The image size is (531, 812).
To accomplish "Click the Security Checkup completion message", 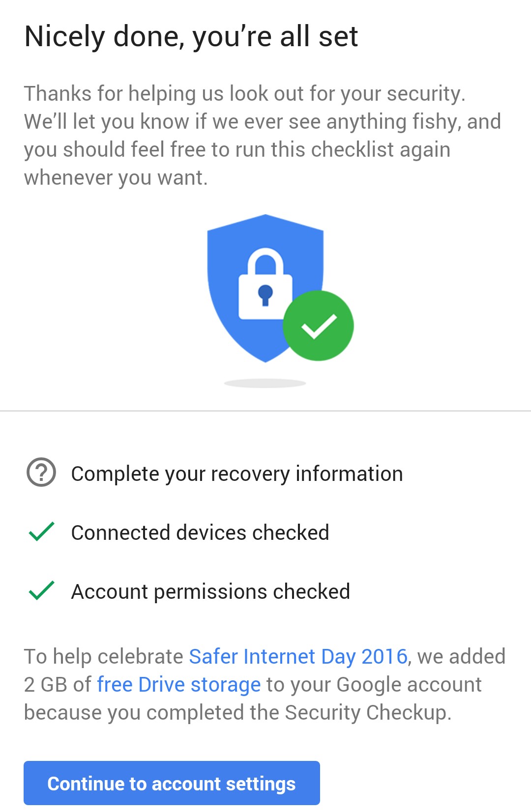I will tap(237, 712).
